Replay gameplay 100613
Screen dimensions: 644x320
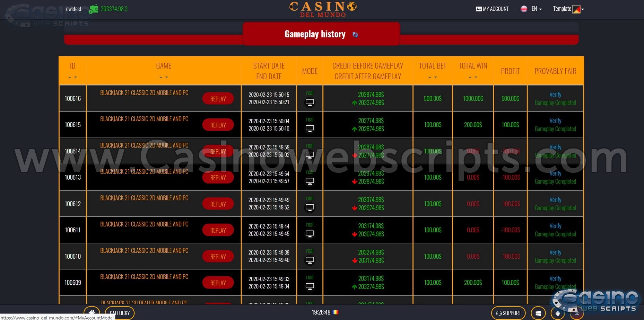point(218,178)
